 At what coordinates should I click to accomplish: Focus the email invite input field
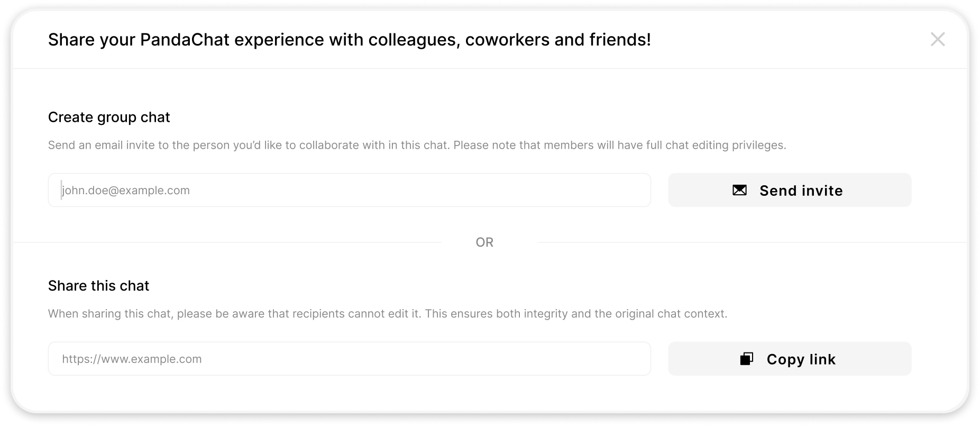[349, 190]
